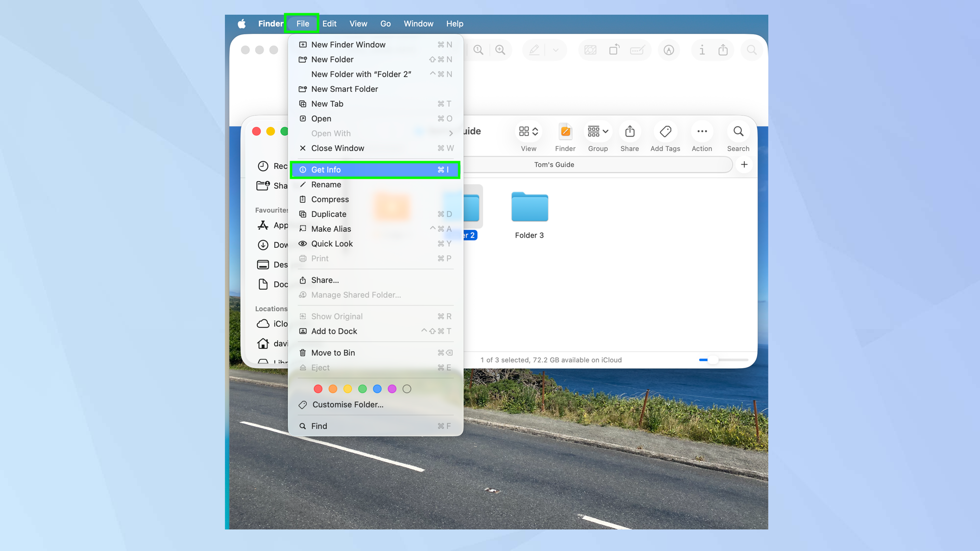Click the Share icon in the toolbar
Screen dimensions: 980x551
point(630,131)
